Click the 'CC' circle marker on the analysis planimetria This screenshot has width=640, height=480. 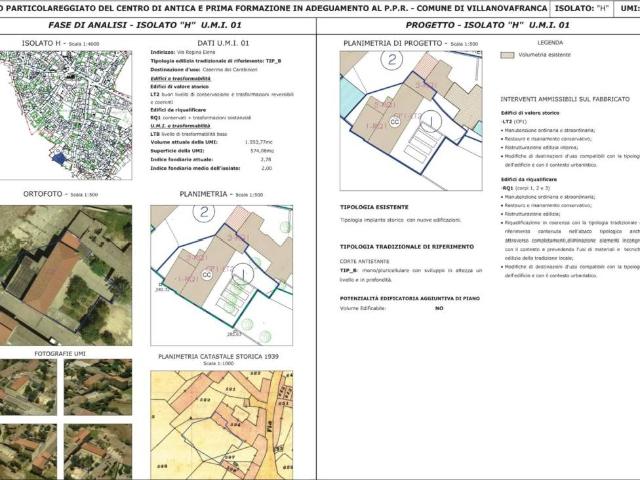coord(207,275)
